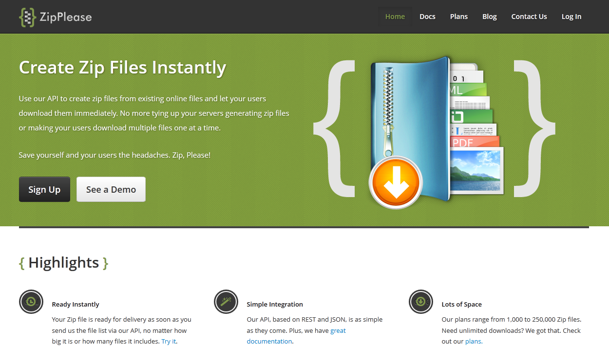Click the Sign Up button

coord(44,189)
